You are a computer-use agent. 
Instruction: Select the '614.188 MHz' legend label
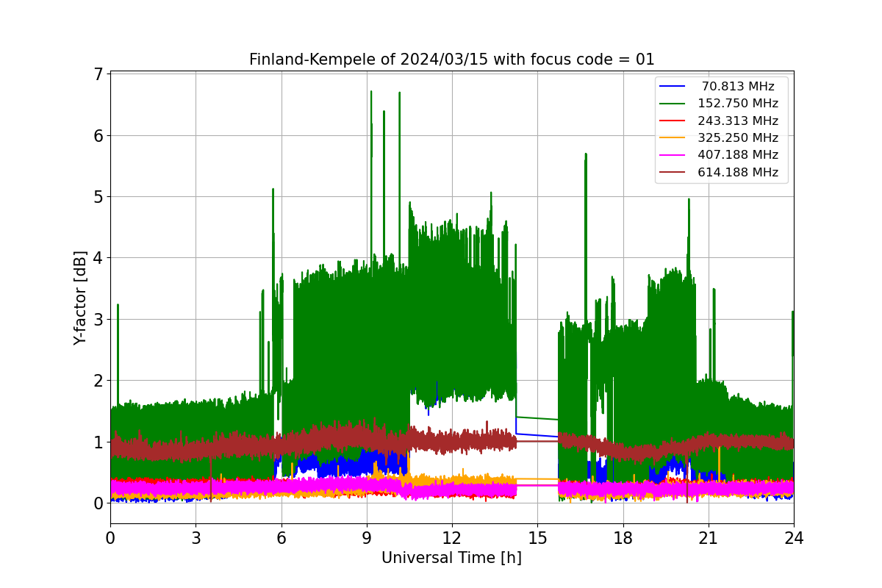pos(738,173)
